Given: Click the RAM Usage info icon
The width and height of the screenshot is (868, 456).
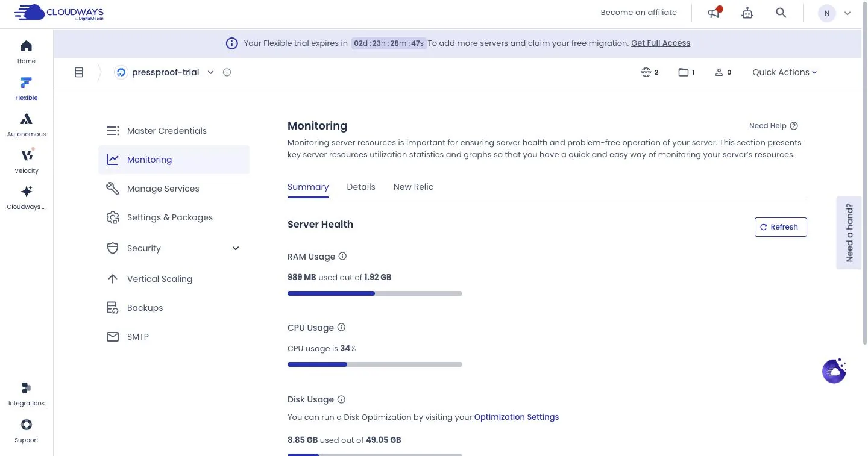Looking at the screenshot, I should [x=342, y=256].
